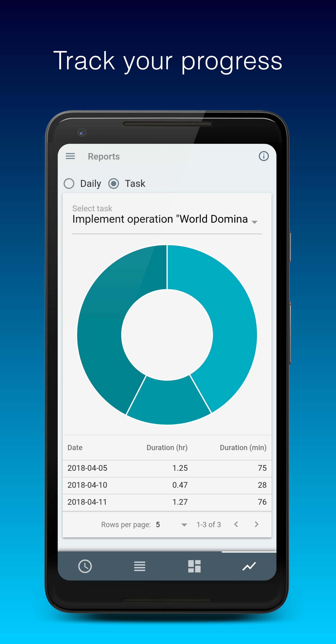336x644 pixels.
Task: Select the 2018-04-10 table row
Action: (167, 485)
